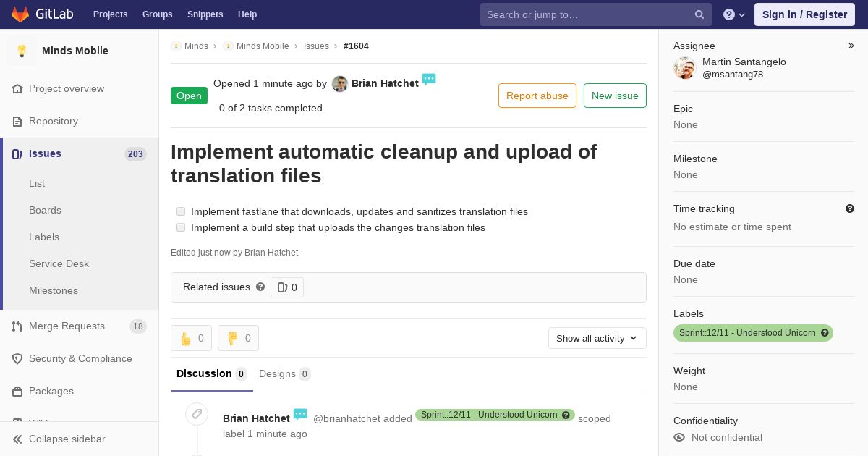This screenshot has width=868, height=456.
Task: Click the Project overview home icon
Action: (17, 88)
